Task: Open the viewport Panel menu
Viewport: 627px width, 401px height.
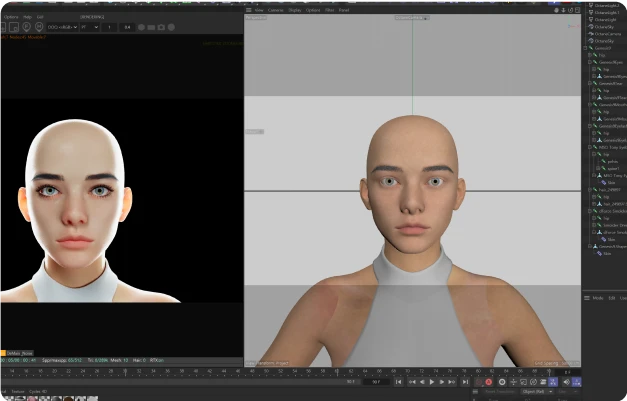Action: click(344, 10)
